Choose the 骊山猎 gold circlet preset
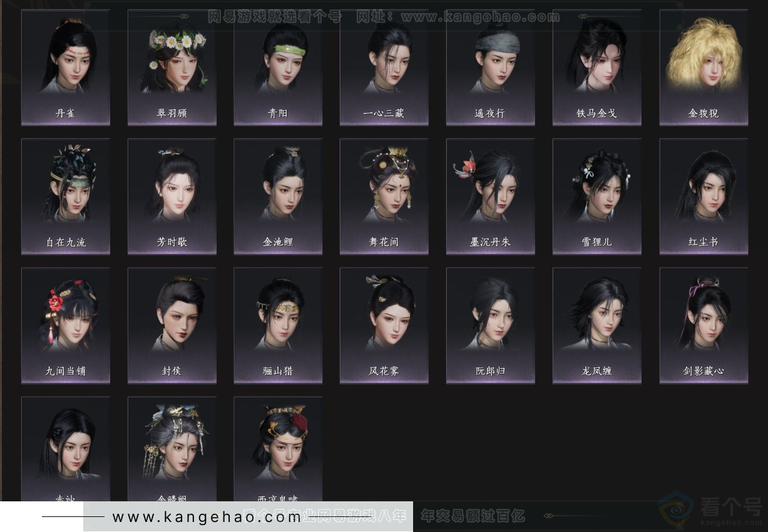This screenshot has width=768, height=532. [277, 324]
